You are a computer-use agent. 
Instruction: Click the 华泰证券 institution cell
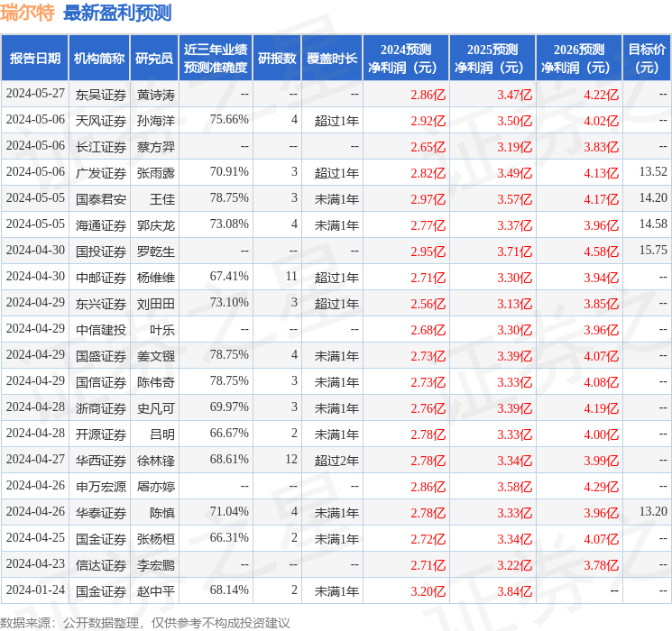coord(101,513)
